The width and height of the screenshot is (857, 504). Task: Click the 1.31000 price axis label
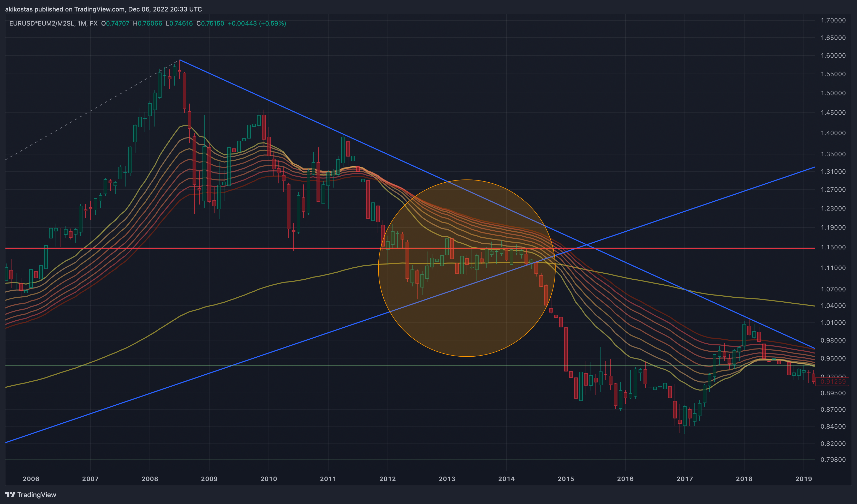(x=833, y=172)
